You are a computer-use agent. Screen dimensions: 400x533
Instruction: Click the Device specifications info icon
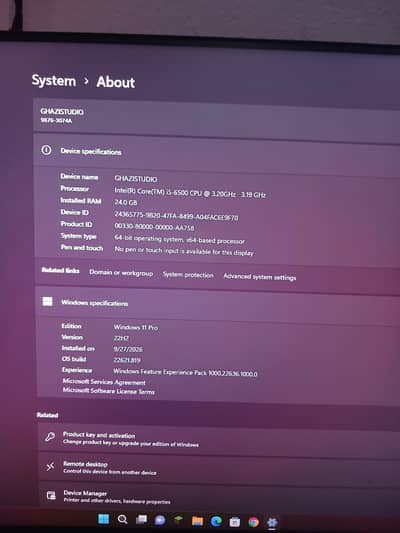tap(47, 150)
